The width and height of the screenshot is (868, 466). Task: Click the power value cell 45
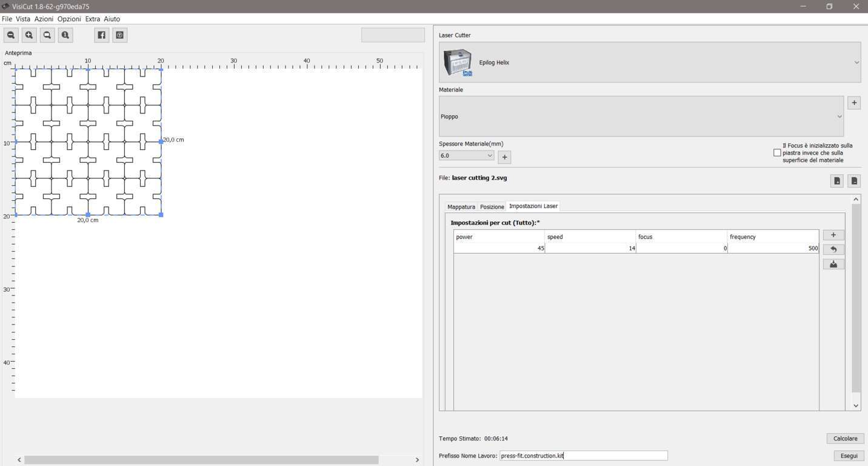point(499,248)
